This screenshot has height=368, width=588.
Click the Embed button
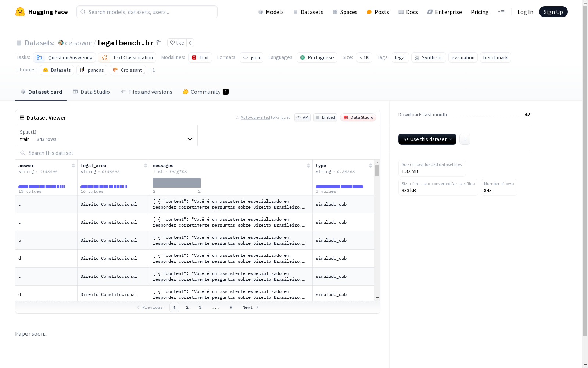click(x=325, y=117)
